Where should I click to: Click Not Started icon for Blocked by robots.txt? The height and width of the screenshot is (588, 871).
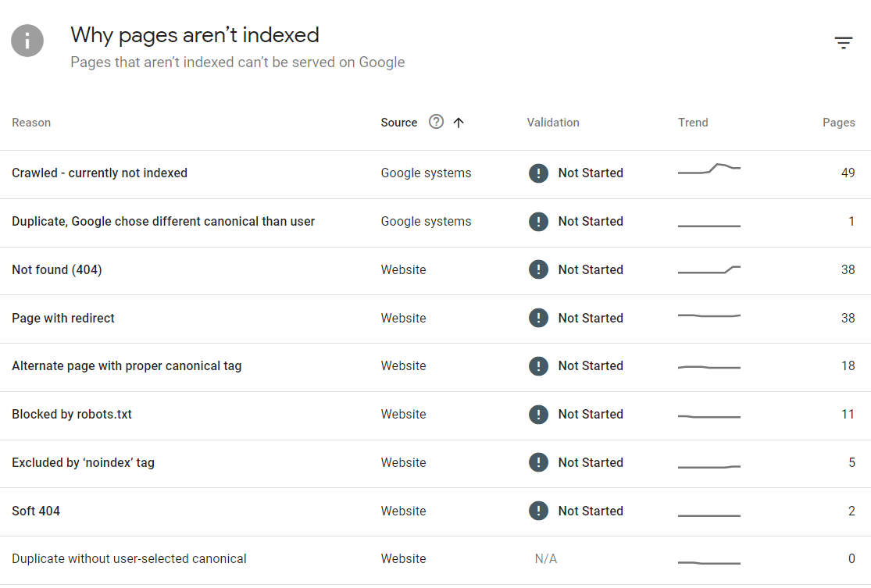click(x=538, y=414)
